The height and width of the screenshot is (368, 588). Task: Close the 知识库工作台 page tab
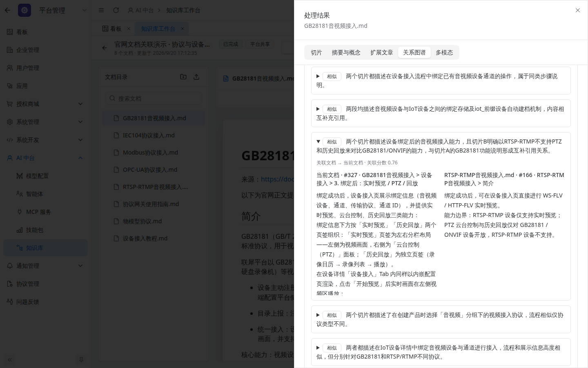(183, 29)
